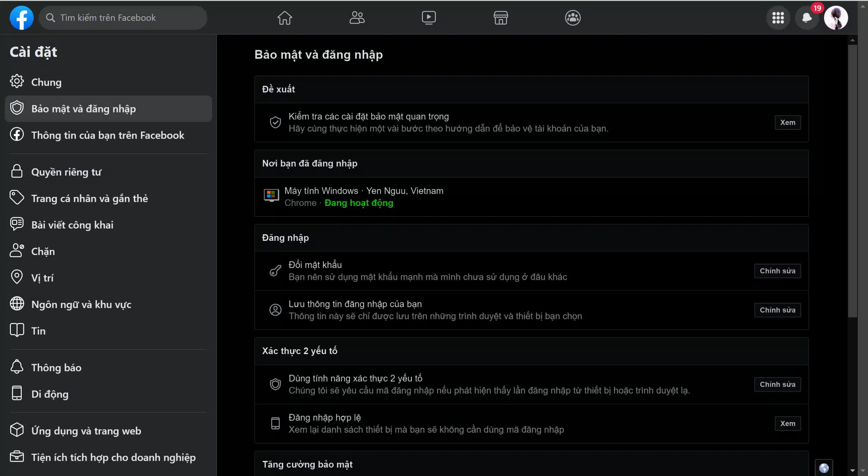Click the Friends/People icon
Screen dimensions: 868x476
pyautogui.click(x=357, y=17)
